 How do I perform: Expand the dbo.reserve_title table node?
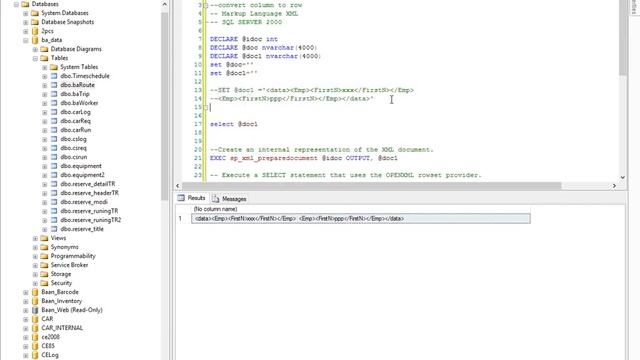[x=44, y=229]
